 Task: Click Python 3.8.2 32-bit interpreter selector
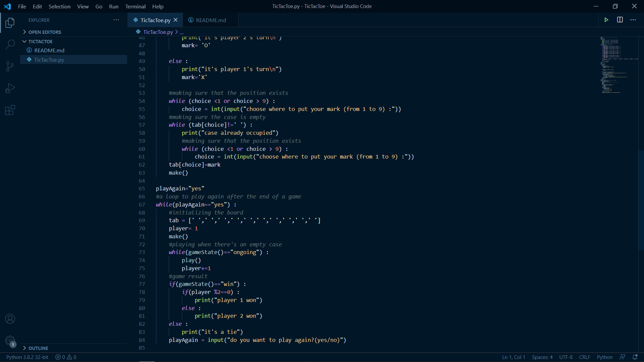(27, 357)
